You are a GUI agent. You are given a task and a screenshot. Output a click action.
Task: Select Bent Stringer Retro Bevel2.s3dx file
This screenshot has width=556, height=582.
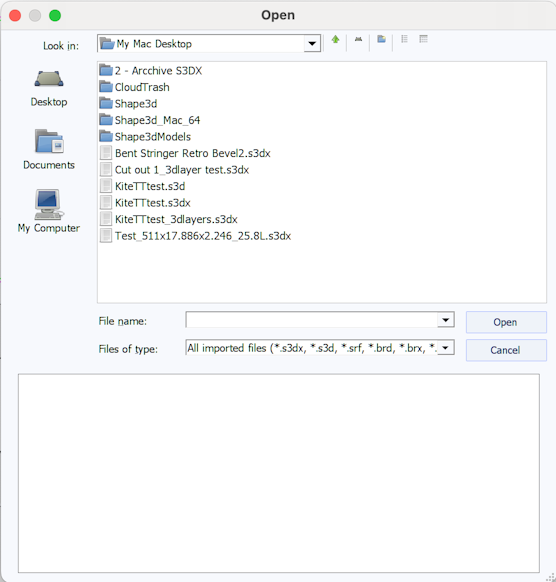point(185,153)
